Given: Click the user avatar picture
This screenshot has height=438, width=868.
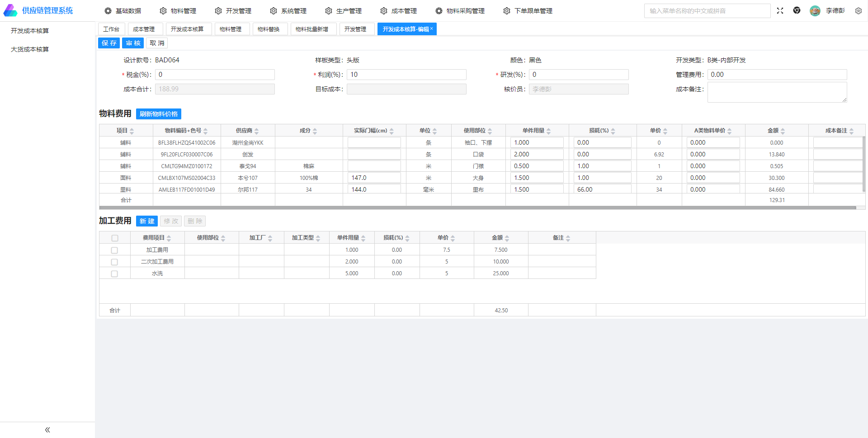Looking at the screenshot, I should [815, 11].
